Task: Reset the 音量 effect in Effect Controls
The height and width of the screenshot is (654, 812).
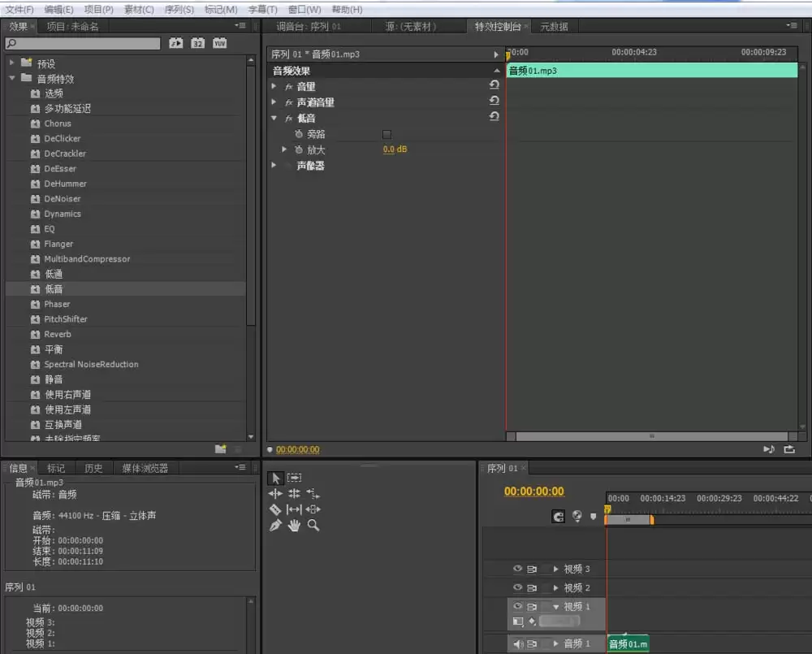Action: point(495,86)
